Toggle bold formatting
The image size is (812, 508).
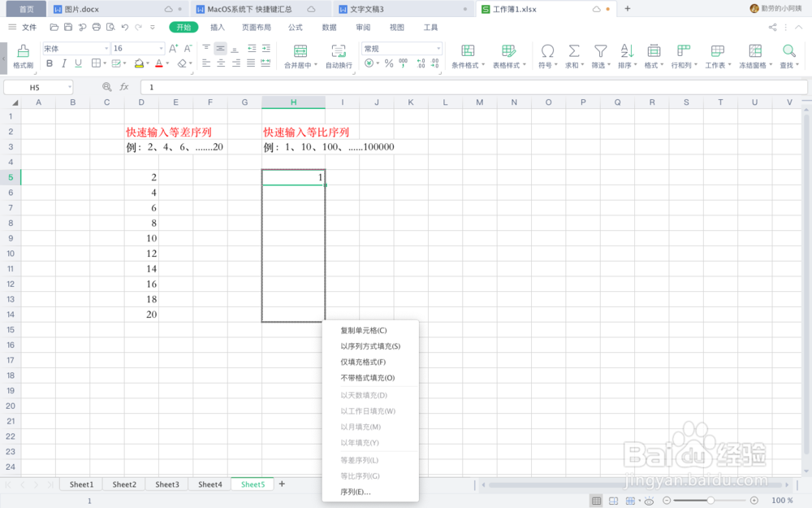pos(50,63)
